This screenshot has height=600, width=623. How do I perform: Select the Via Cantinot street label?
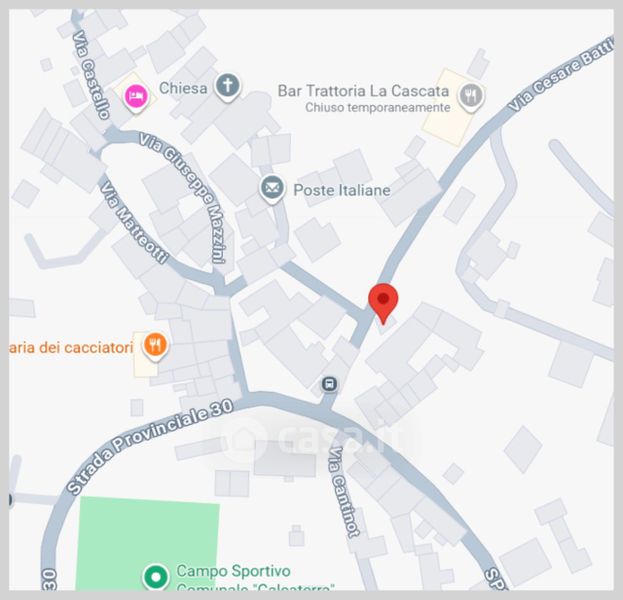[x=343, y=492]
